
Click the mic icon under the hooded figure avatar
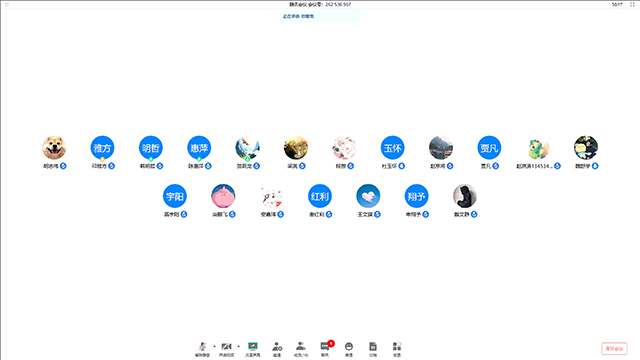(474, 214)
